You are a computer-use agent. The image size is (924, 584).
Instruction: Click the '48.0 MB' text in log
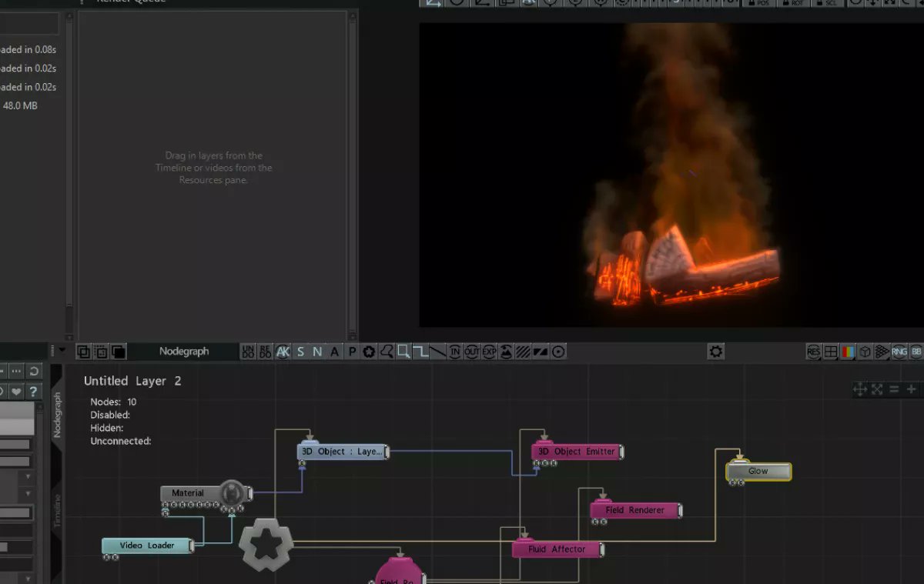coord(20,105)
